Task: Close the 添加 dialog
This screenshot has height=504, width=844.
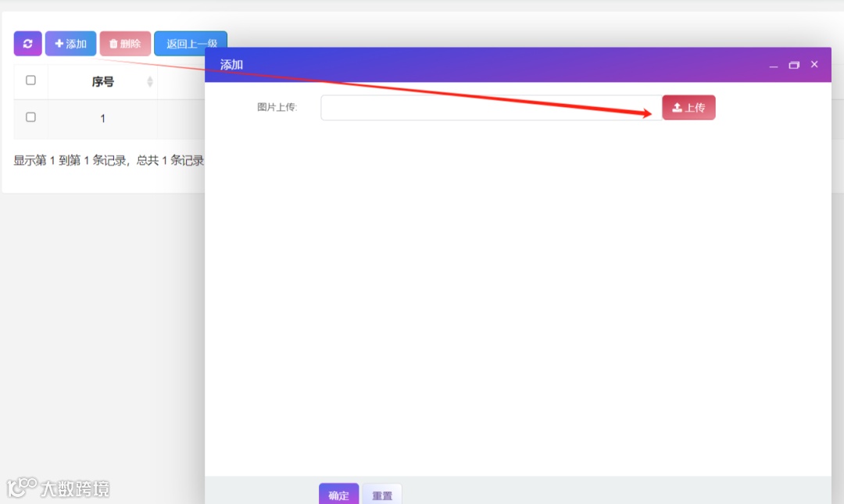Action: 814,65
